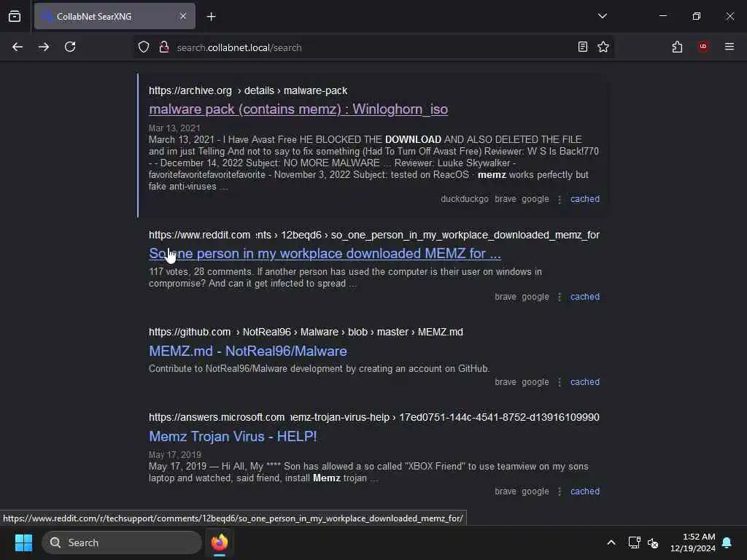Open the 'So one person in my workplace' result
This screenshot has height=560, width=747.
[325, 253]
